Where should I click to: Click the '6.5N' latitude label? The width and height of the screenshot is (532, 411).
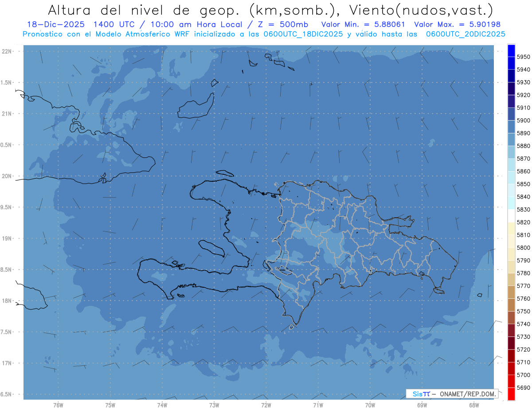click(6, 394)
